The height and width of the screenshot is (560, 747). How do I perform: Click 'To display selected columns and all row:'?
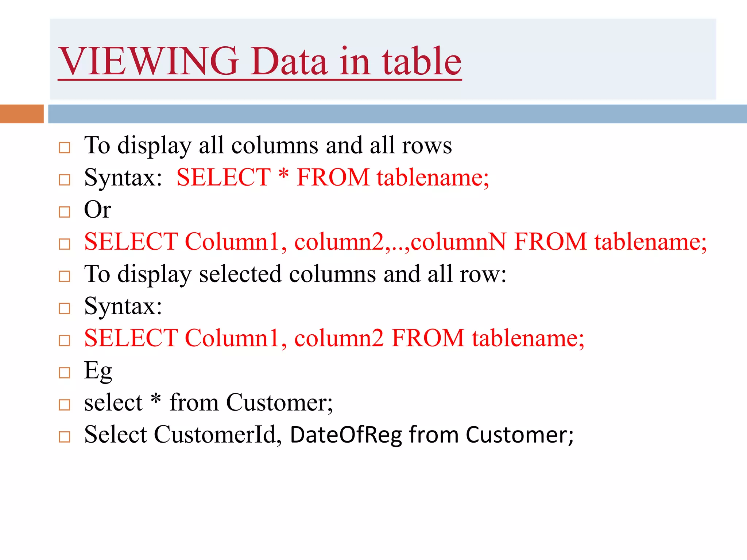[x=295, y=274]
